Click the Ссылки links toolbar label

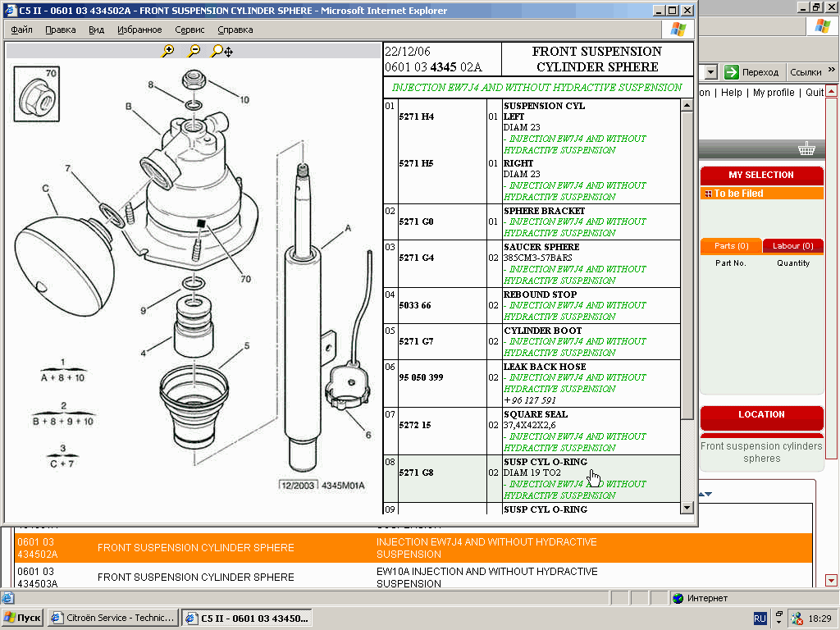pos(806,72)
